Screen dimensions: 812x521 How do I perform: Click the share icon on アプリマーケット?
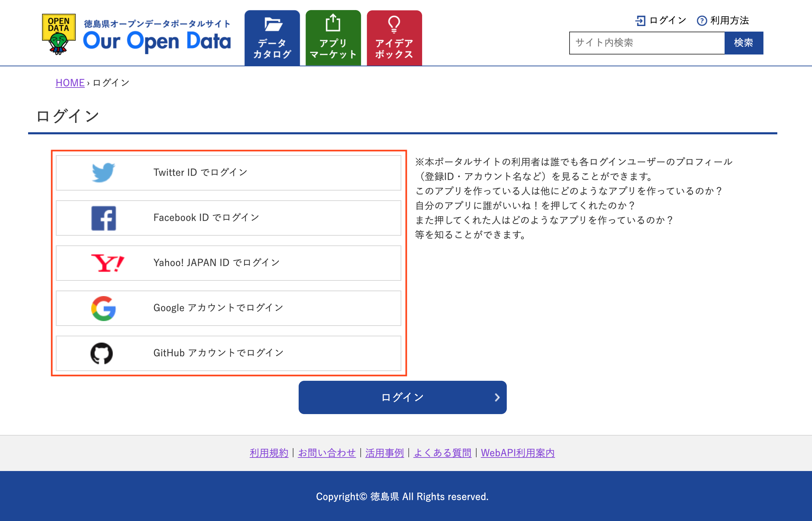[333, 23]
